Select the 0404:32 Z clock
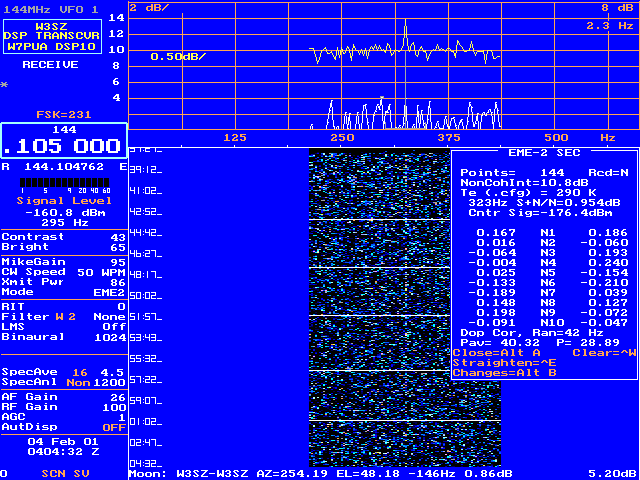Screen dimensions: 640x480 tap(63, 452)
